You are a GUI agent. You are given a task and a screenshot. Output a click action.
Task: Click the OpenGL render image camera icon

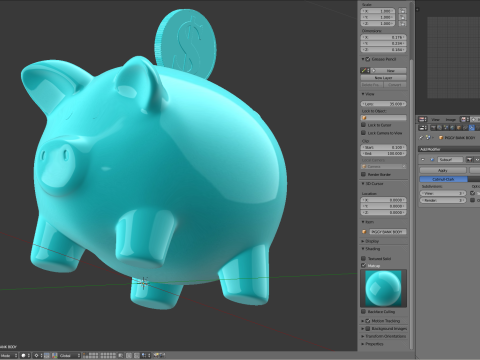tap(157, 356)
